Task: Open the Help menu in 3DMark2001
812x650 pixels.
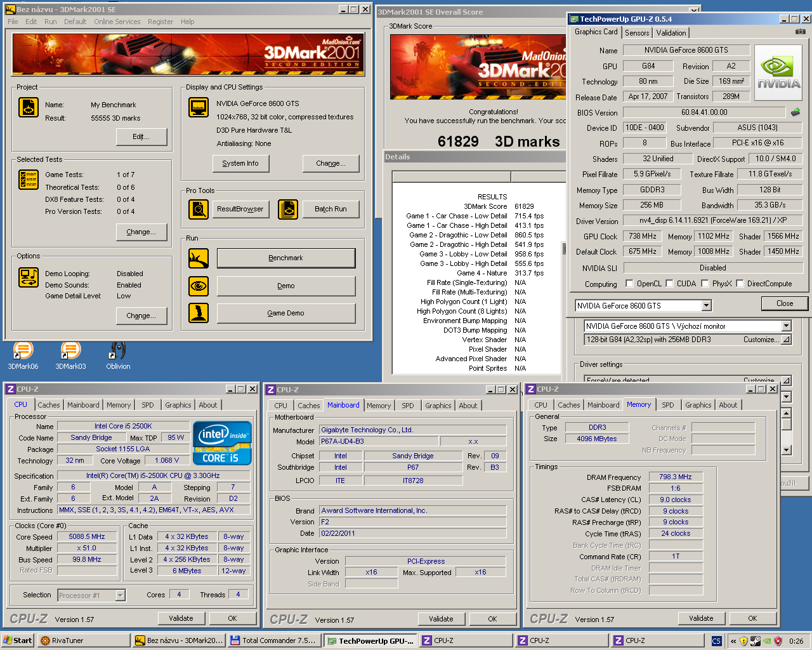Action: coord(188,22)
